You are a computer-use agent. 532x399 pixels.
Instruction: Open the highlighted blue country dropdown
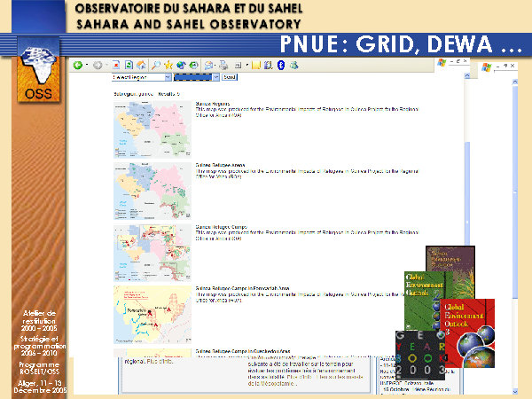pyautogui.click(x=197, y=77)
